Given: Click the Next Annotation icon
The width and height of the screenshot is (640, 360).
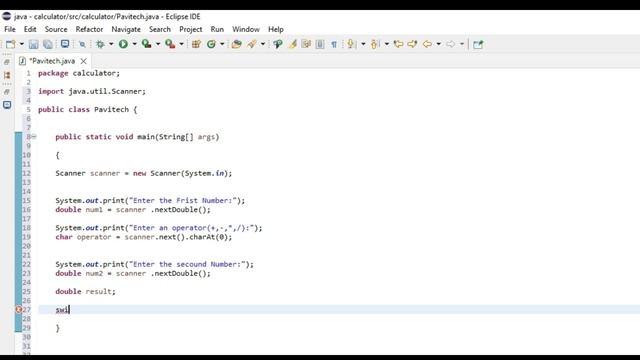Looking at the screenshot, I should tap(351, 44).
